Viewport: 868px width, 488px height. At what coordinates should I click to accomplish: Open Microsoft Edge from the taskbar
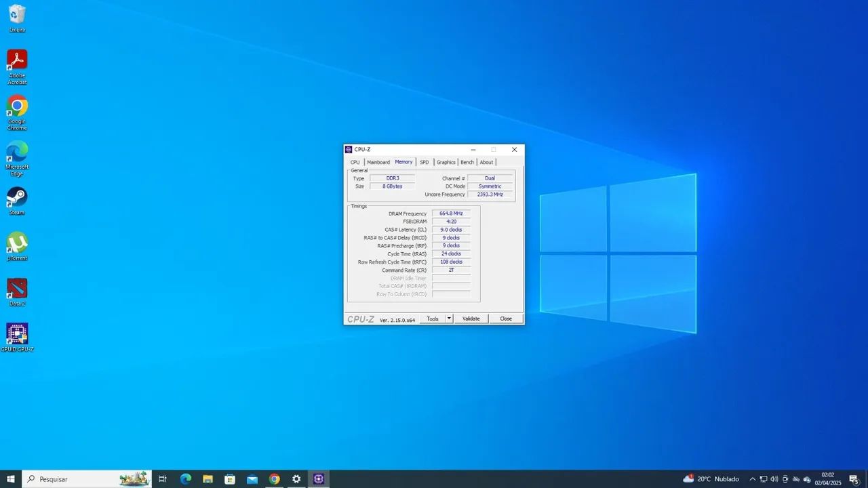point(185,479)
